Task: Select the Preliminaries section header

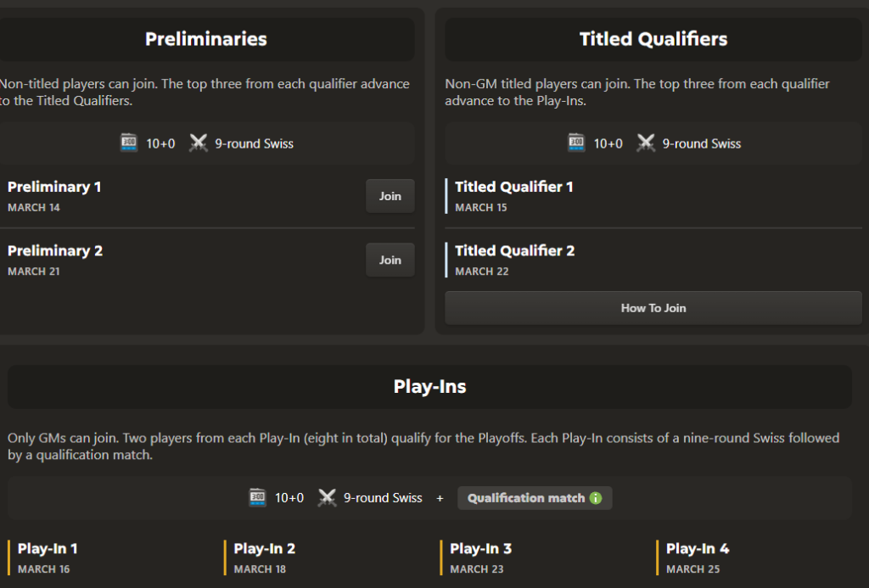Action: (x=206, y=39)
